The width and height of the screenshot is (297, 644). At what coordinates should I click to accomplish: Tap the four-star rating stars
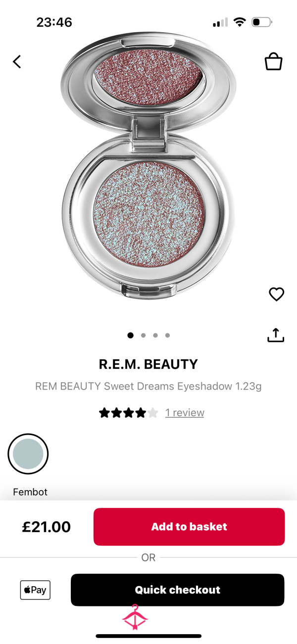coord(129,413)
